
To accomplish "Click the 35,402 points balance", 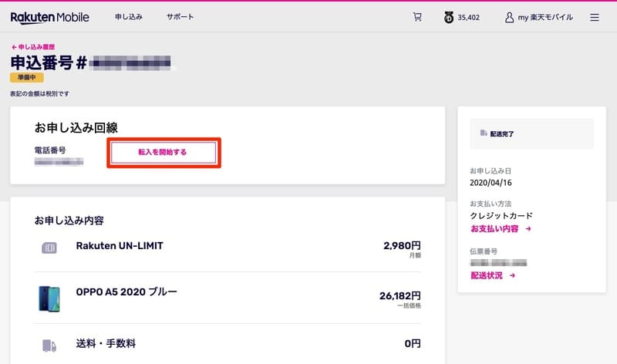I will [468, 18].
